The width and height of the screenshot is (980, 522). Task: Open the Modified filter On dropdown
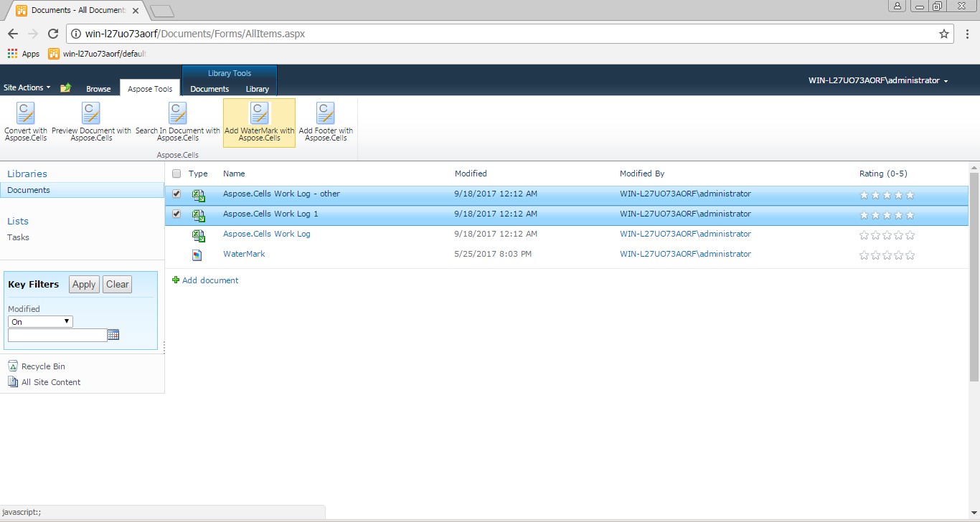tap(40, 322)
